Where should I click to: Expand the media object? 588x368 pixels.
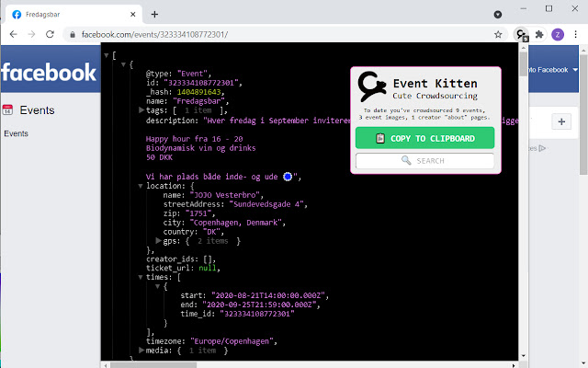point(141,351)
